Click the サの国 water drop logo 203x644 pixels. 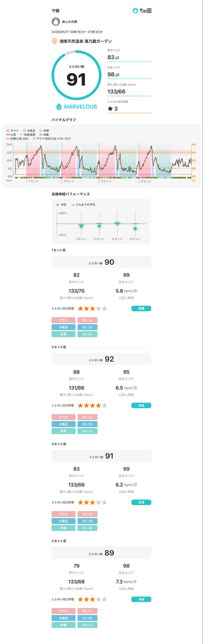(x=135, y=11)
